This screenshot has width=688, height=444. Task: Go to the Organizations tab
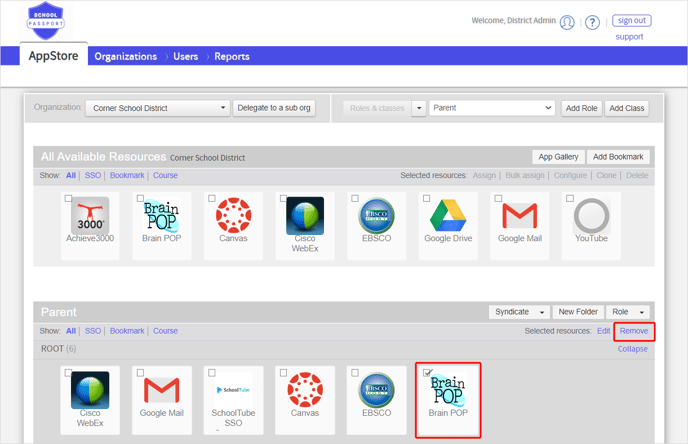point(125,57)
